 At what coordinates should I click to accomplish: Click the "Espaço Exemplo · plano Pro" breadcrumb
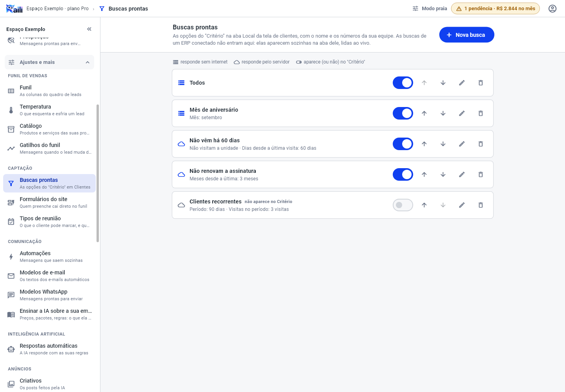coord(58,9)
